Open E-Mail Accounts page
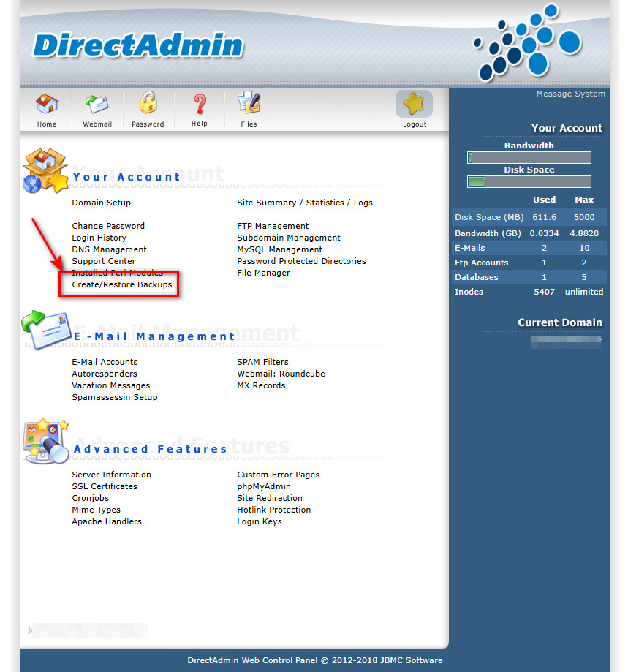This screenshot has height=672, width=628. [x=105, y=362]
